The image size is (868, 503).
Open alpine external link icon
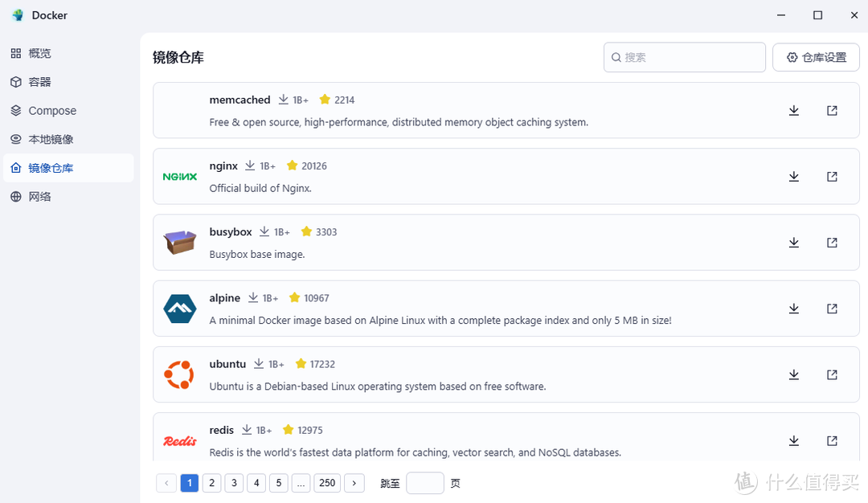coord(832,309)
